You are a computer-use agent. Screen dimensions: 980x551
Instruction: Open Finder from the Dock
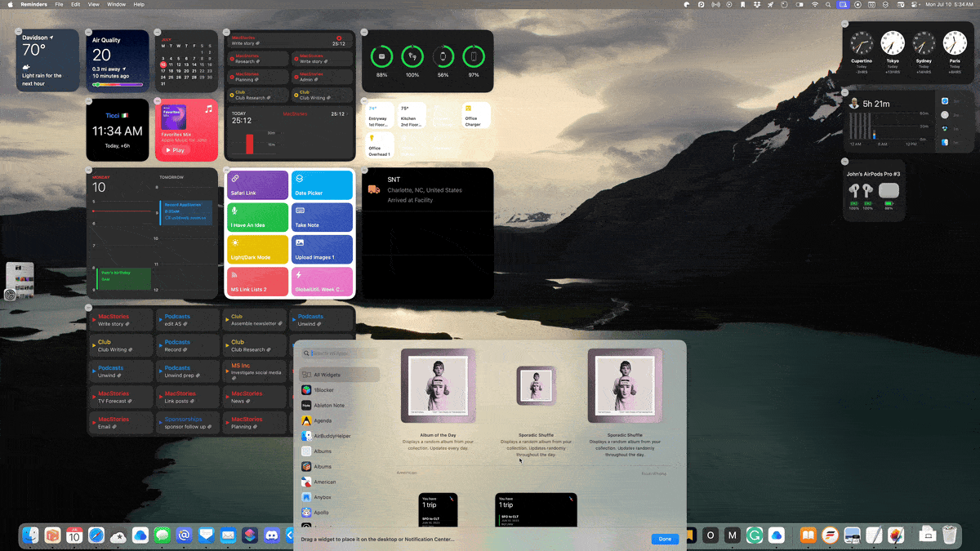click(31, 535)
